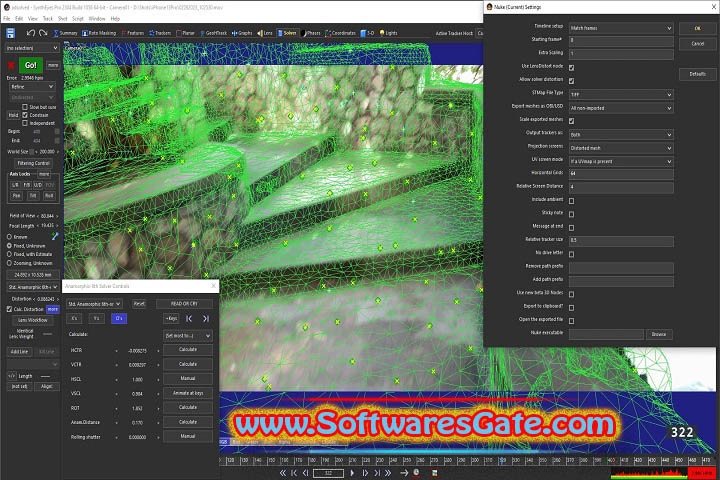720x480 pixels.
Task: Jump to last frame with double-right arrows
Action: coord(388,473)
